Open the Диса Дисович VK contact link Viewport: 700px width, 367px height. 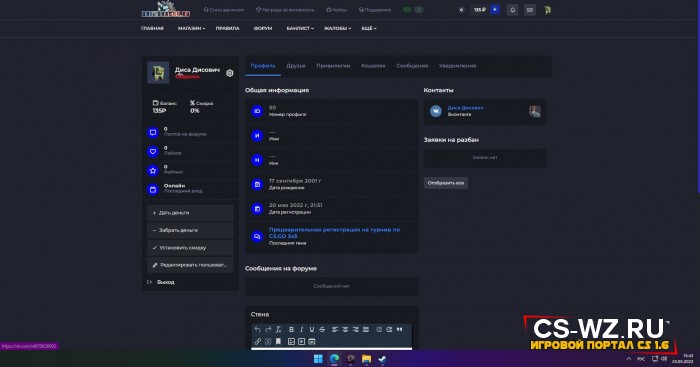(x=465, y=108)
